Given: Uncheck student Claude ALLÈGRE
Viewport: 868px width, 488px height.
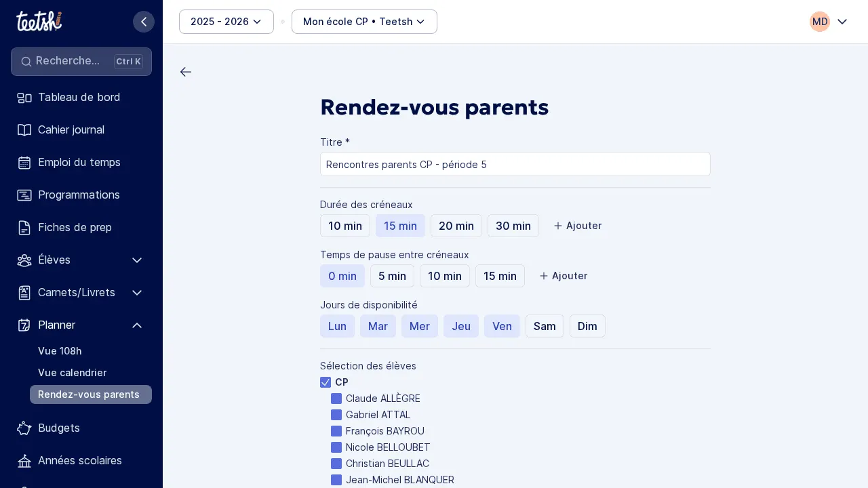Looking at the screenshot, I should (336, 399).
